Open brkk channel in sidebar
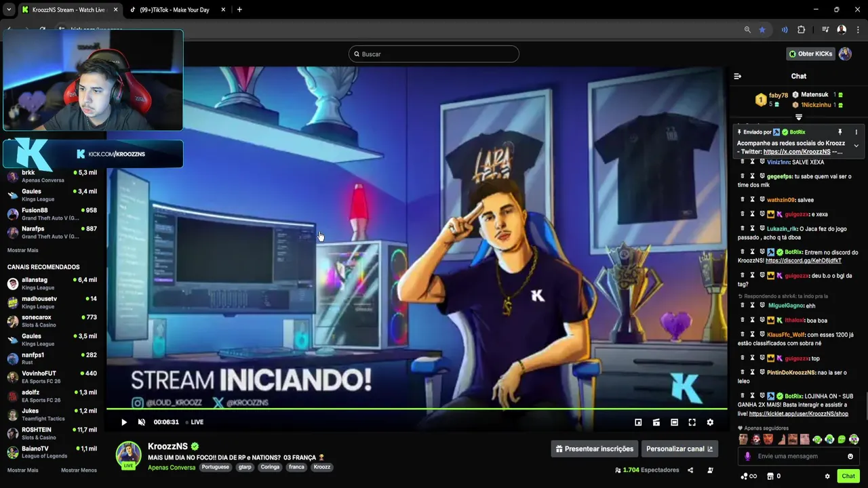868x488 pixels. click(x=53, y=176)
